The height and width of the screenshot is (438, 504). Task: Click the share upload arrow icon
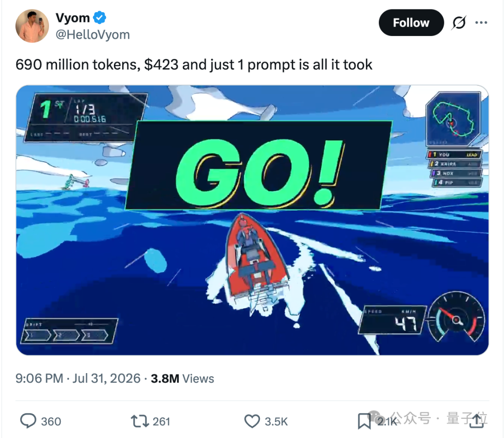coord(476,421)
